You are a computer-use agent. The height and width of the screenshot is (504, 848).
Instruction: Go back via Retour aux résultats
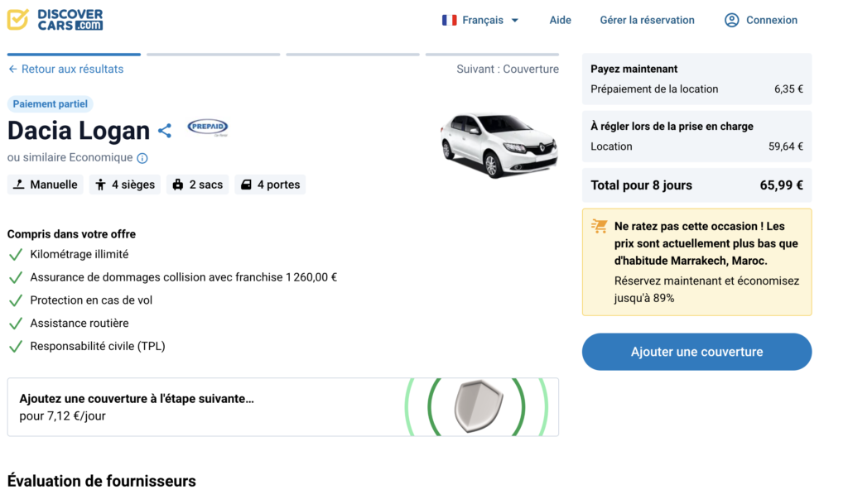pos(72,70)
